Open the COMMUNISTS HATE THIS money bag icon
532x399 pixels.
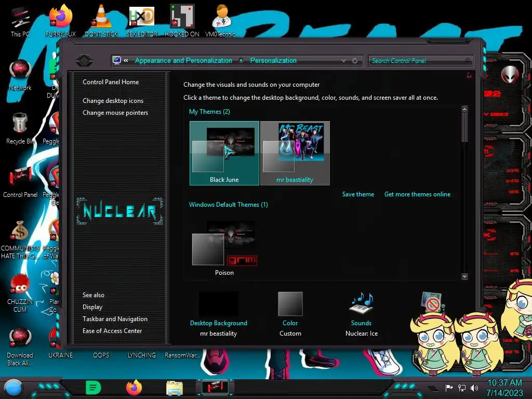click(x=20, y=239)
